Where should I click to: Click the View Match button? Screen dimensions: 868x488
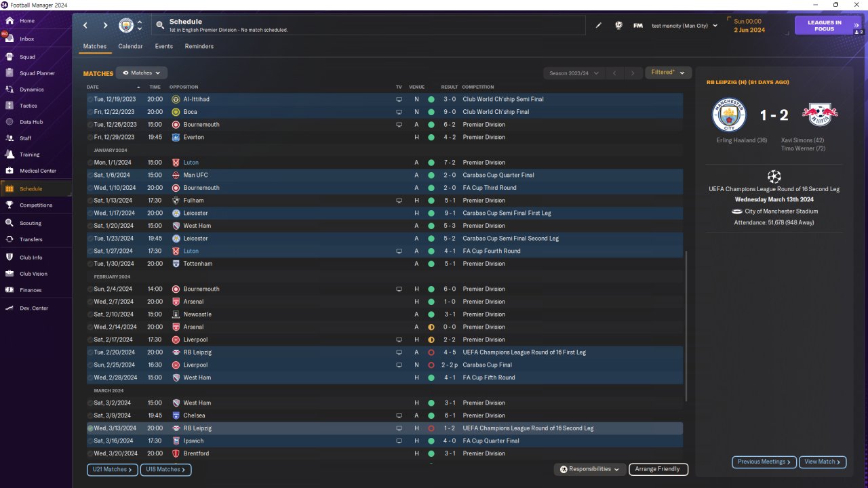tap(823, 462)
